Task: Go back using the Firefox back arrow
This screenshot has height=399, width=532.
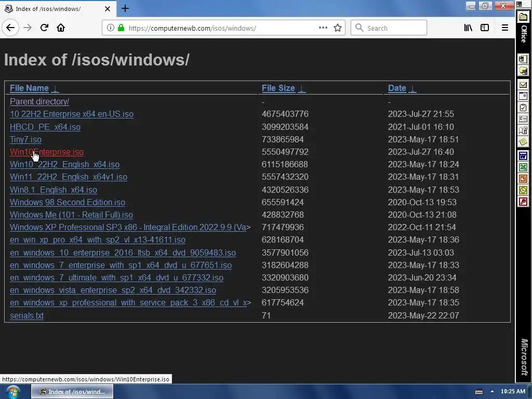Action: tap(10, 28)
